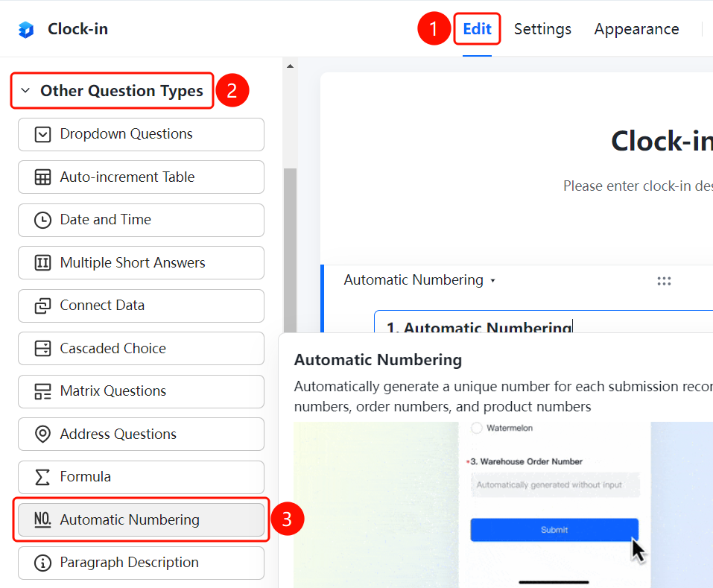Screen dimensions: 713x588
Task: Add an Automatic Numbering question
Action: pyautogui.click(x=141, y=519)
